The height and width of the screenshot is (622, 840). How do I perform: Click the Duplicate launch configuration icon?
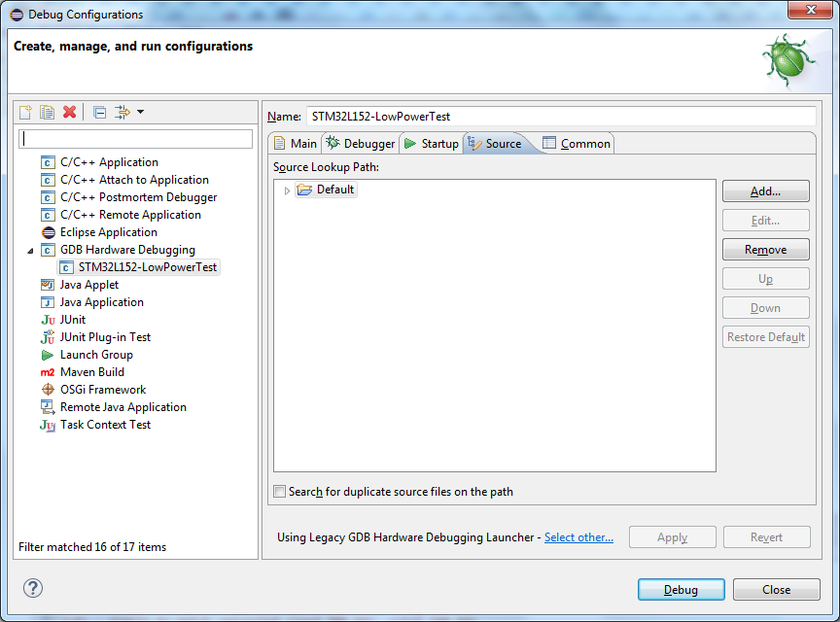tap(47, 112)
